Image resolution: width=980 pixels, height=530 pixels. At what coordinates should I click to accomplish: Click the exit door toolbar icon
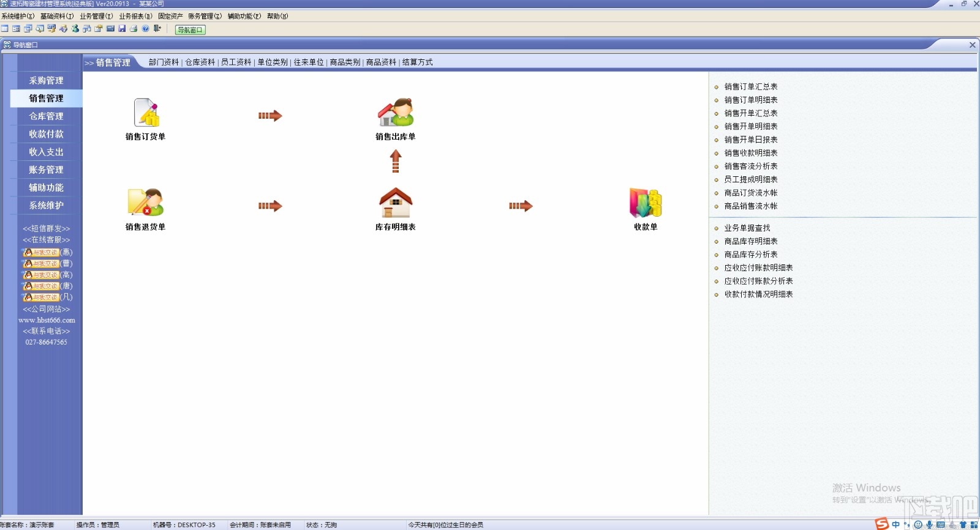pos(157,29)
